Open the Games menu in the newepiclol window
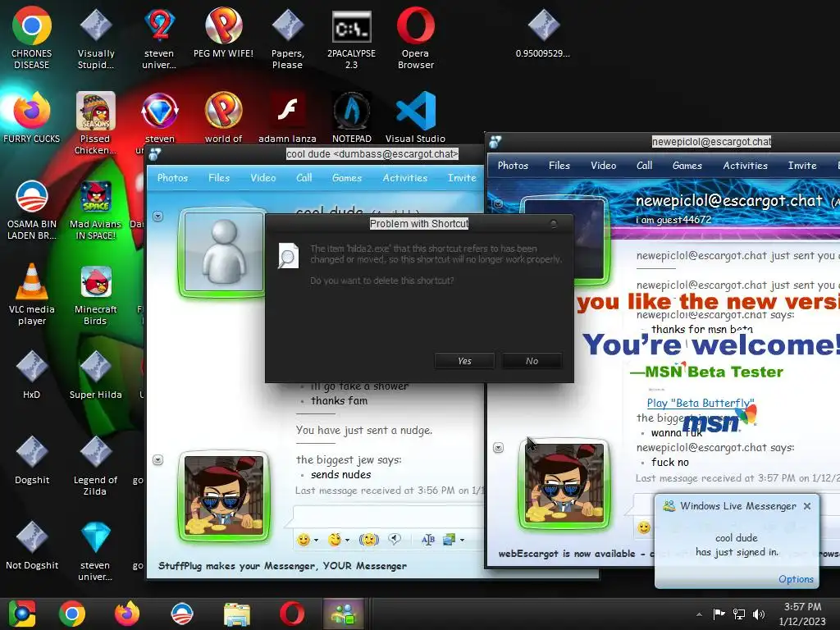 click(x=687, y=166)
